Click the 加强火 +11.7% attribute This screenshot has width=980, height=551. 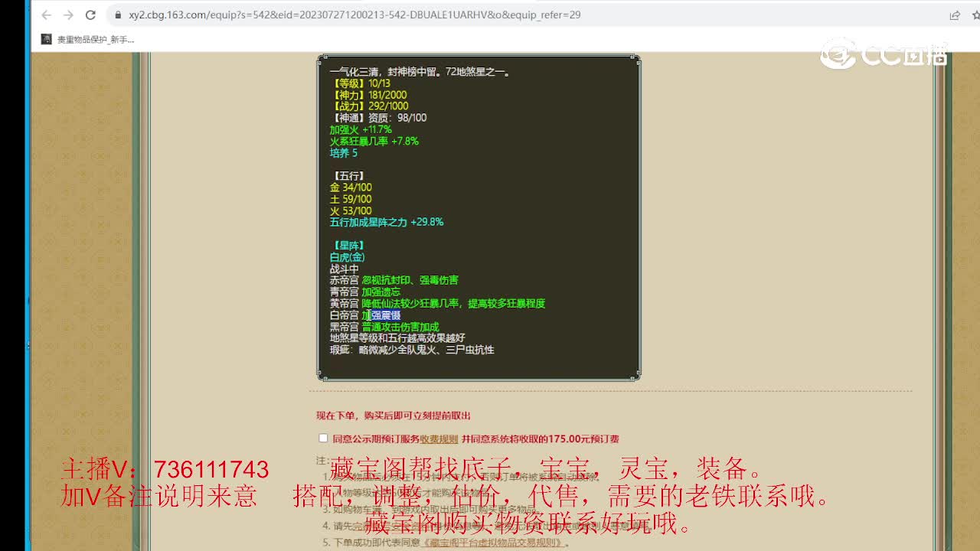361,129
